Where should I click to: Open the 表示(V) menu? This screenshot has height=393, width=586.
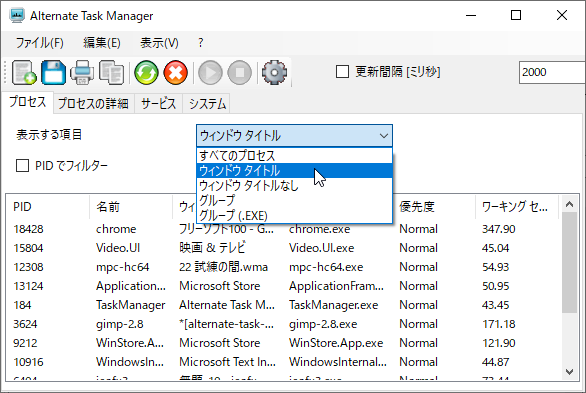(x=159, y=43)
